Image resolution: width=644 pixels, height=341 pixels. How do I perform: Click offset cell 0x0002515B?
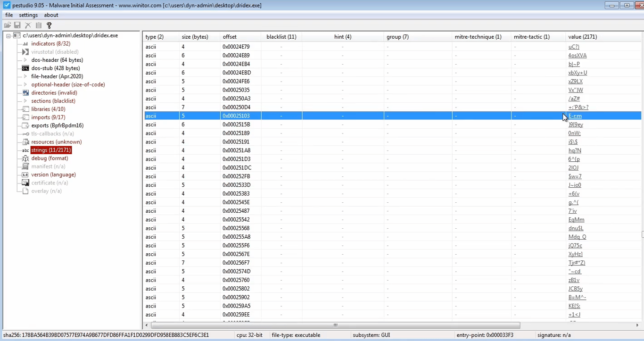(x=236, y=125)
